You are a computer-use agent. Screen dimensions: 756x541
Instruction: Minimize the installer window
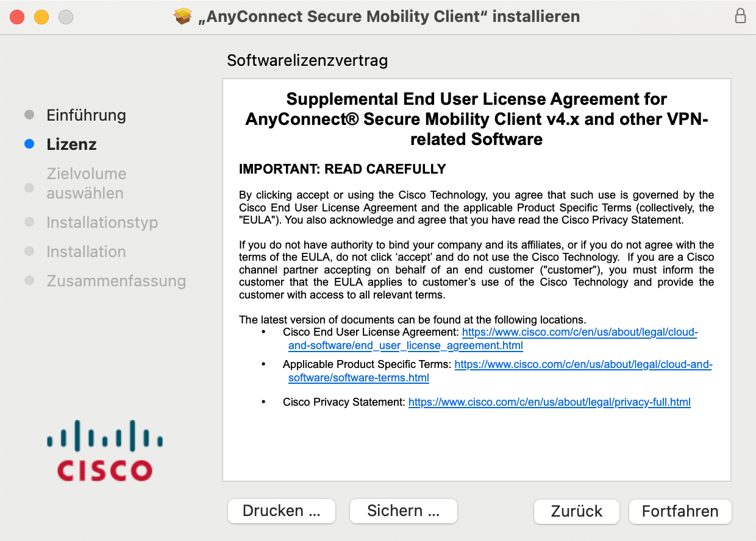[x=41, y=17]
